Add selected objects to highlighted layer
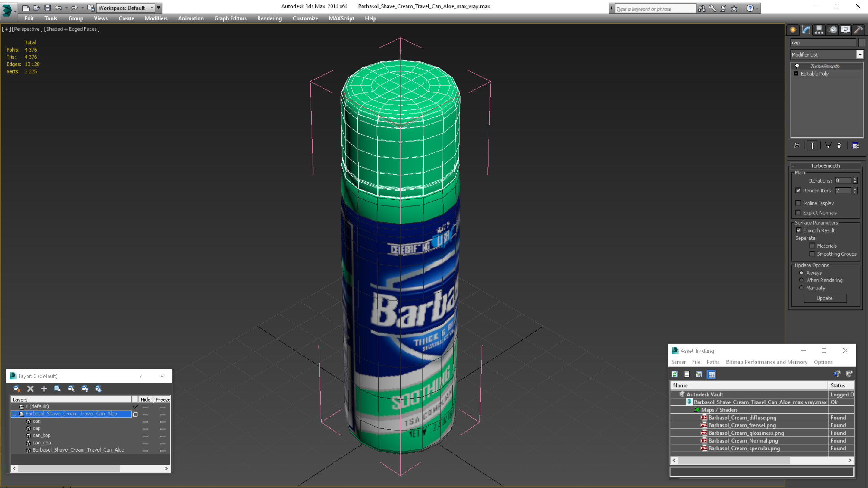Screen dimensions: 868x488 (x=44, y=389)
